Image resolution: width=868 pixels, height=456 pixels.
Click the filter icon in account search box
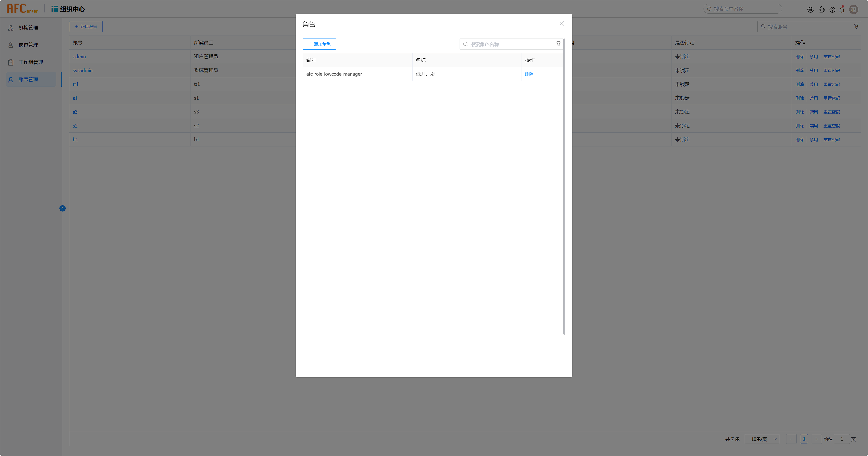pyautogui.click(x=856, y=26)
